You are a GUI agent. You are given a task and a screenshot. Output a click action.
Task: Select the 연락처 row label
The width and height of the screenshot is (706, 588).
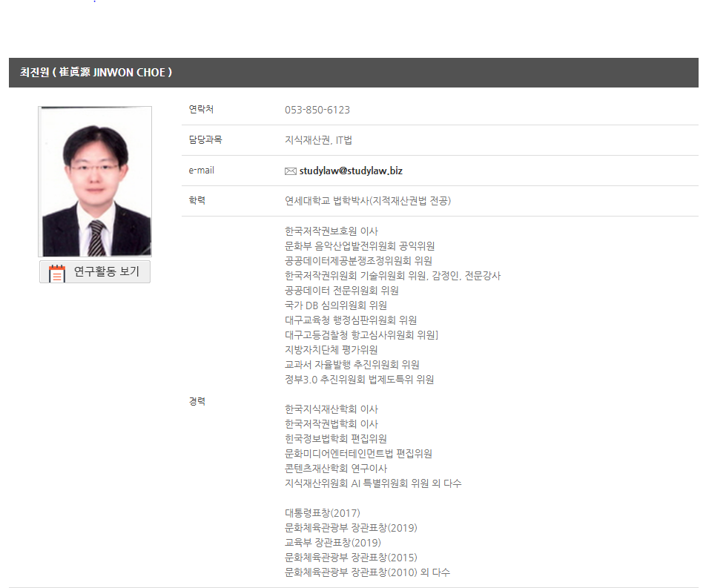(x=201, y=109)
